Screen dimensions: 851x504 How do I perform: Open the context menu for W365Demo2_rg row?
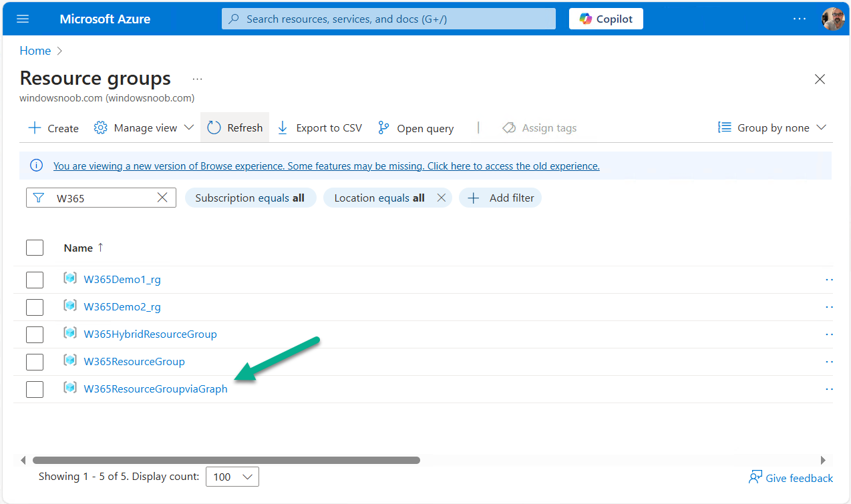click(x=829, y=308)
